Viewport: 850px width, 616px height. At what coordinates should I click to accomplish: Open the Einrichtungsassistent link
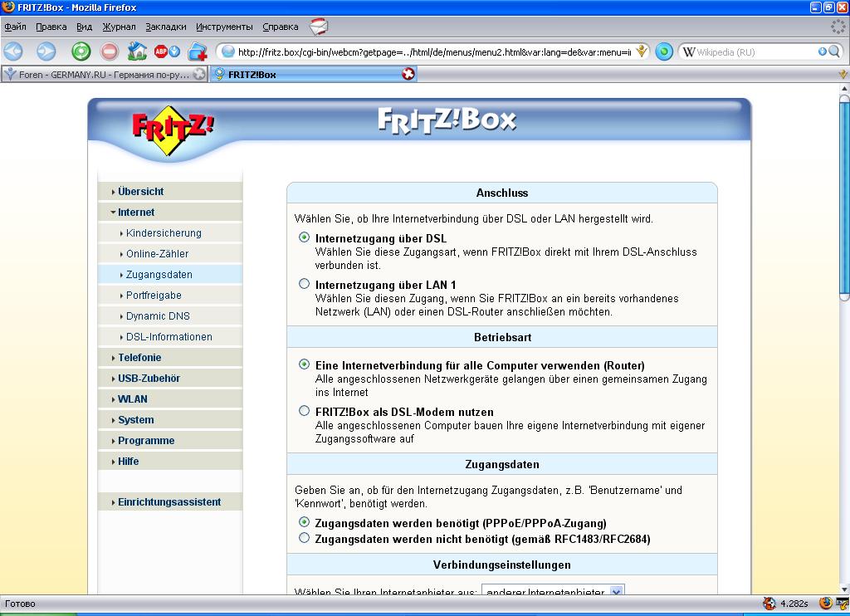pyautogui.click(x=169, y=502)
